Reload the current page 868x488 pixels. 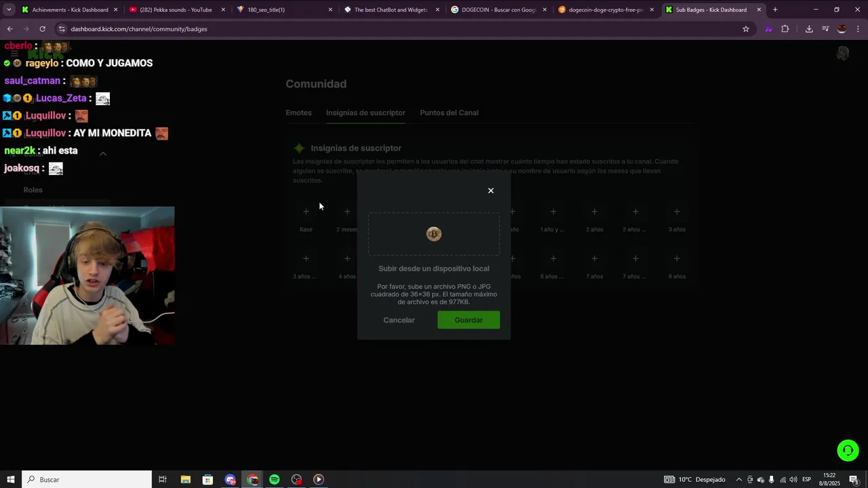(x=42, y=29)
